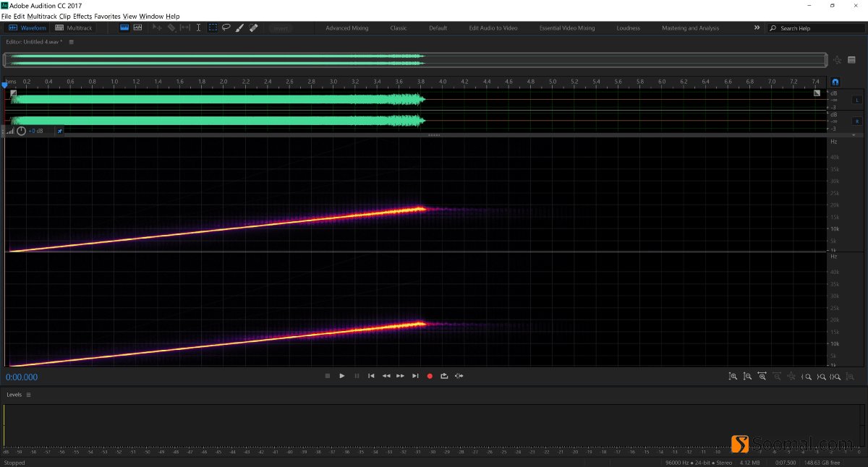Select the Marquee Selection tool
This screenshot has width=868, height=467.
212,27
